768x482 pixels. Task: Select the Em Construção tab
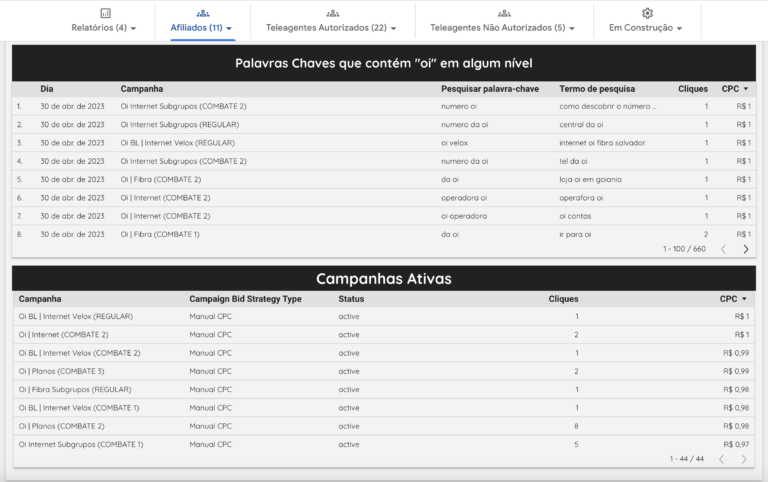tap(646, 28)
